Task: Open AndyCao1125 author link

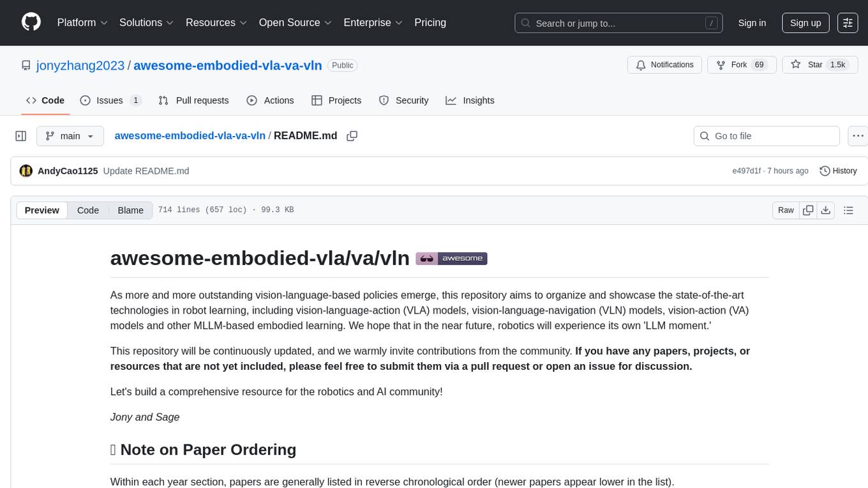Action: [68, 171]
